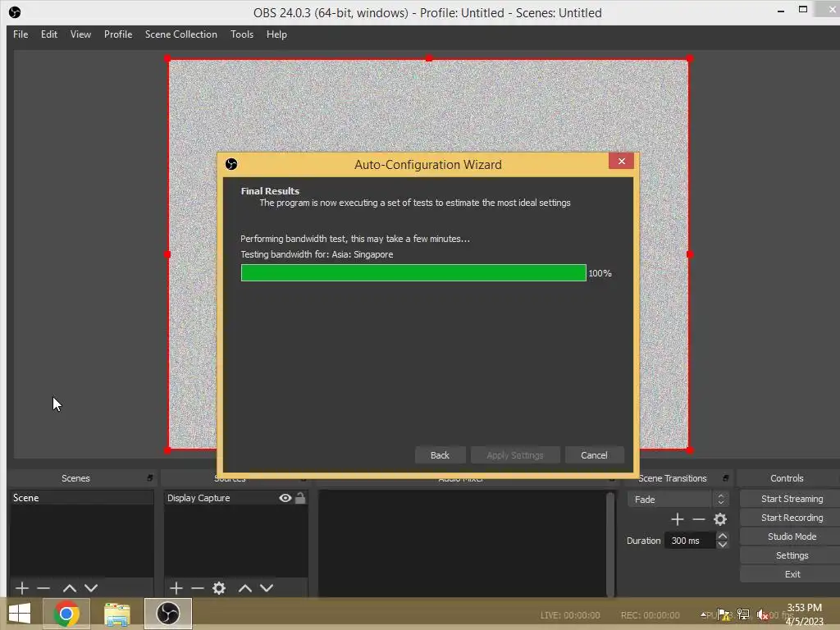
Task: Open the Tools menu
Action: pos(242,34)
